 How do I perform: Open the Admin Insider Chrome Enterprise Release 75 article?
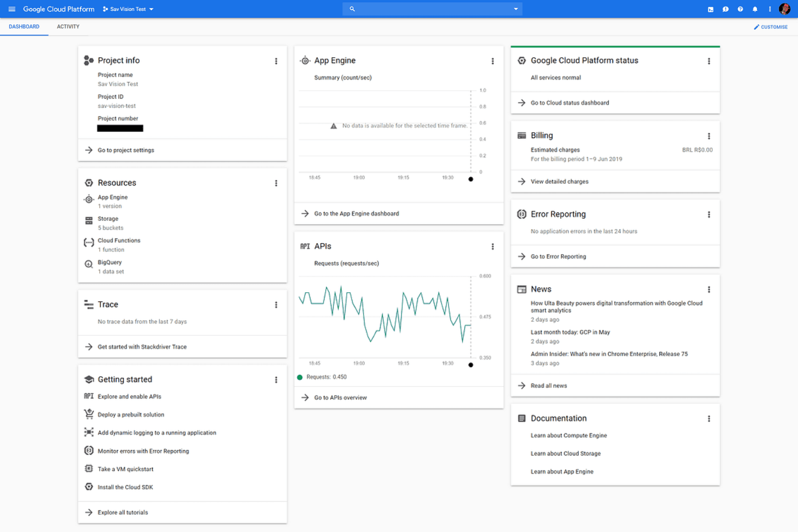(609, 354)
